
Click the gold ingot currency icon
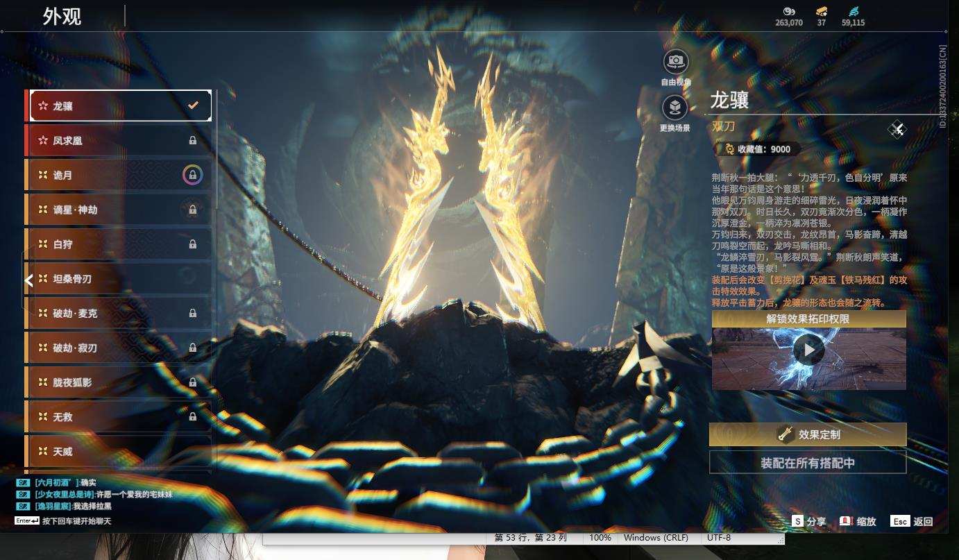pyautogui.click(x=822, y=11)
